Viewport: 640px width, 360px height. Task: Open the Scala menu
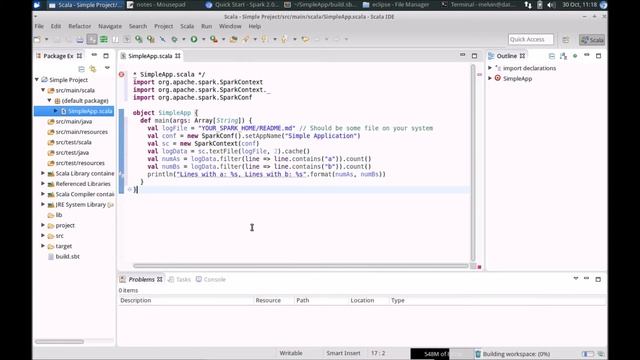187,26
